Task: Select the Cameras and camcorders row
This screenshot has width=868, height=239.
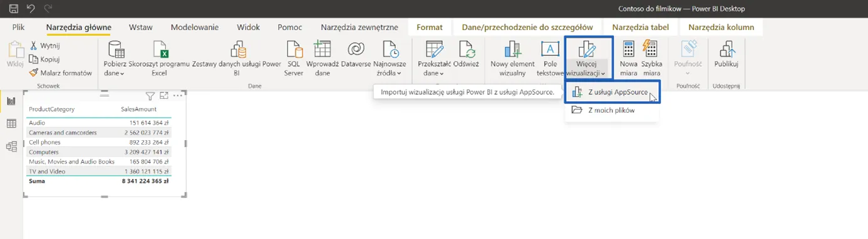Action: 99,133
